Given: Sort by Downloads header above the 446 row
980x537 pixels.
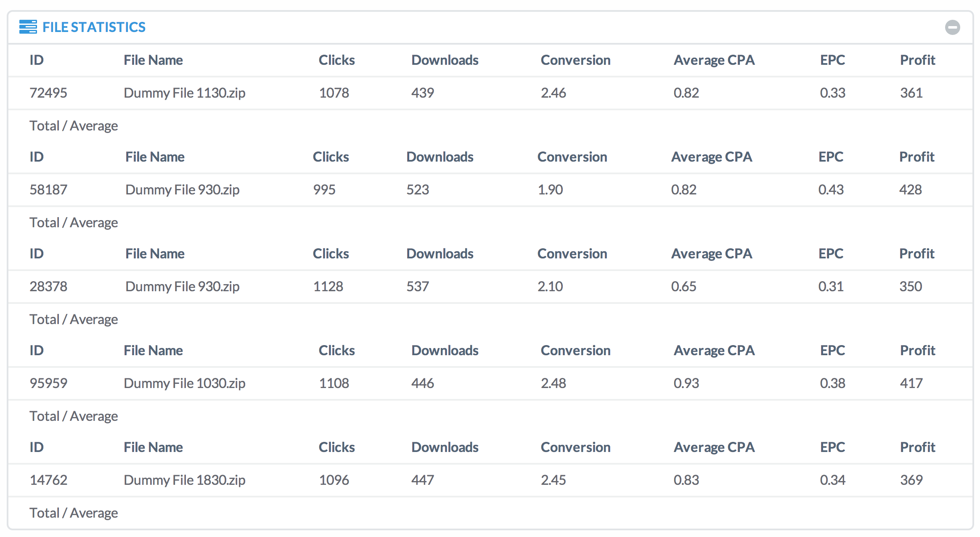Looking at the screenshot, I should pyautogui.click(x=445, y=350).
